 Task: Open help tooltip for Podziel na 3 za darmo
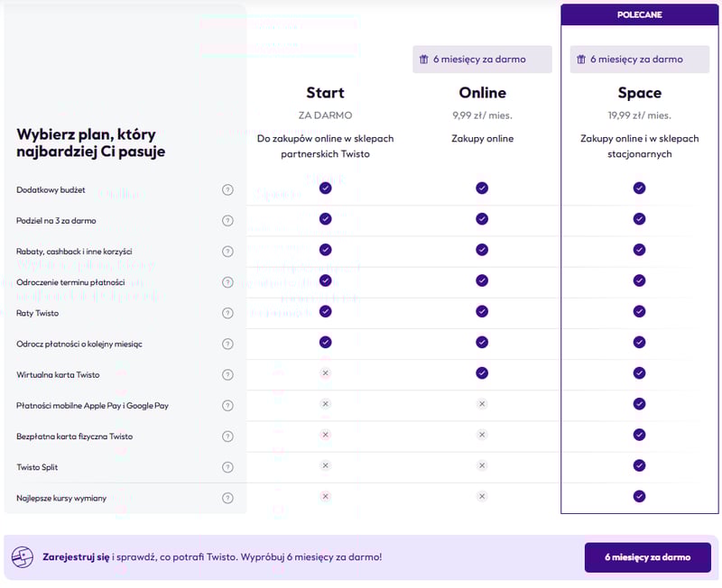(x=227, y=220)
